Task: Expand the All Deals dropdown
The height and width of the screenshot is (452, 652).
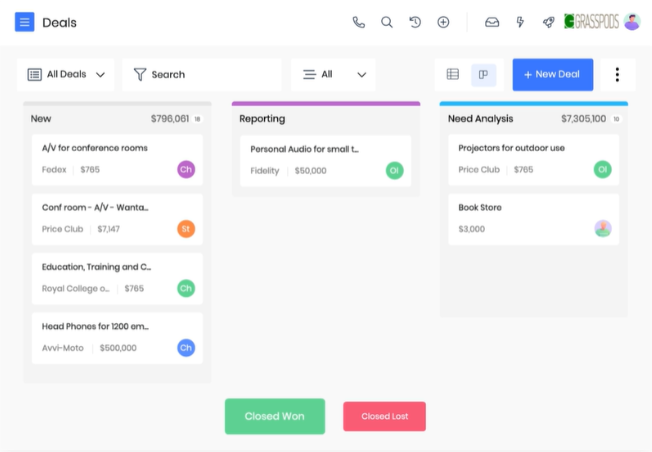Action: pyautogui.click(x=66, y=74)
